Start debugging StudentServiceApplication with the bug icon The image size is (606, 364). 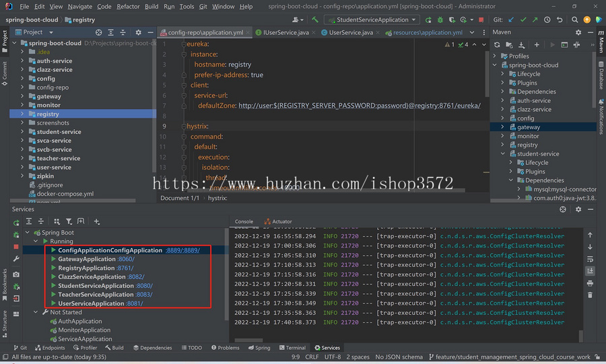tap(440, 20)
